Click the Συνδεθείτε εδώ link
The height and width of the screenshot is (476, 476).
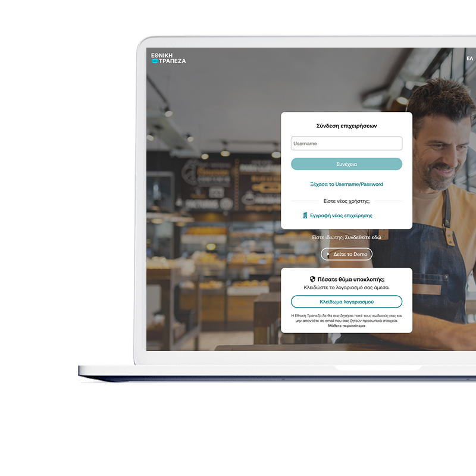[x=363, y=237]
